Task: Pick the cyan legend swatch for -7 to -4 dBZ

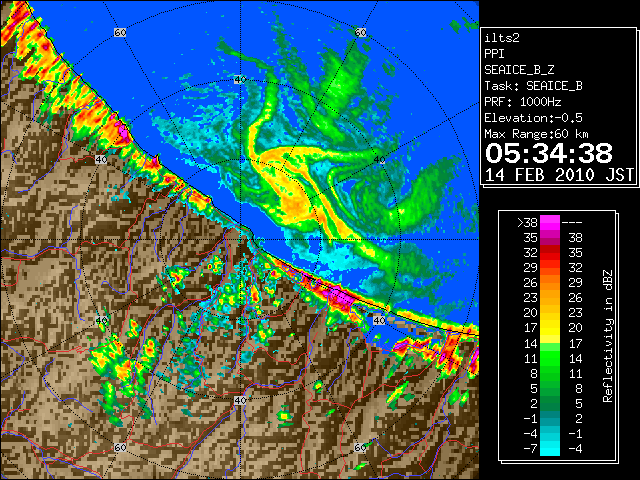Action: 550,449
